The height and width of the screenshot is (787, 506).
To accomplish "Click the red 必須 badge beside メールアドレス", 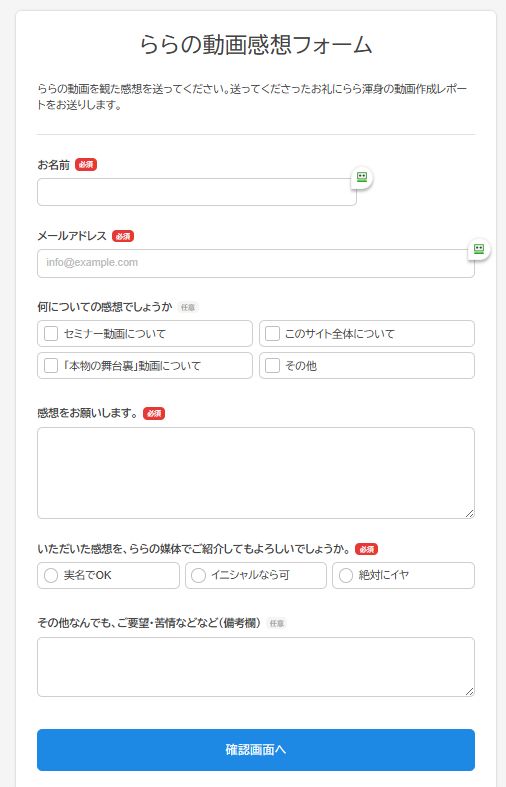I will pos(123,236).
